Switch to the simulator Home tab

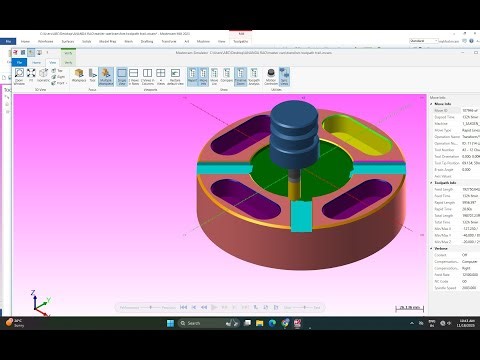click(36, 62)
